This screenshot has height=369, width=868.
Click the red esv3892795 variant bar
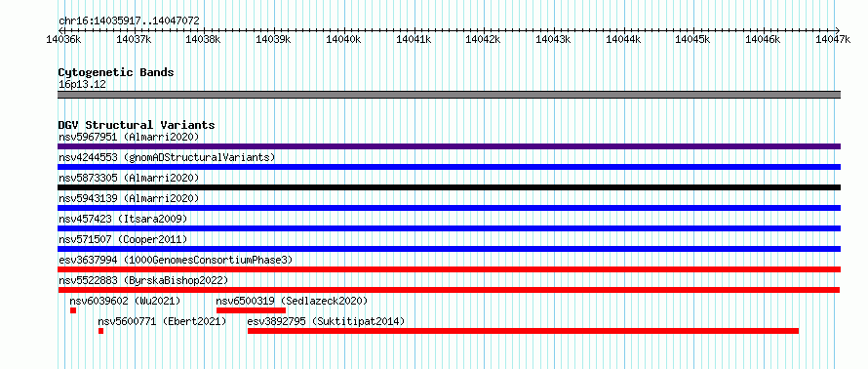click(x=523, y=331)
